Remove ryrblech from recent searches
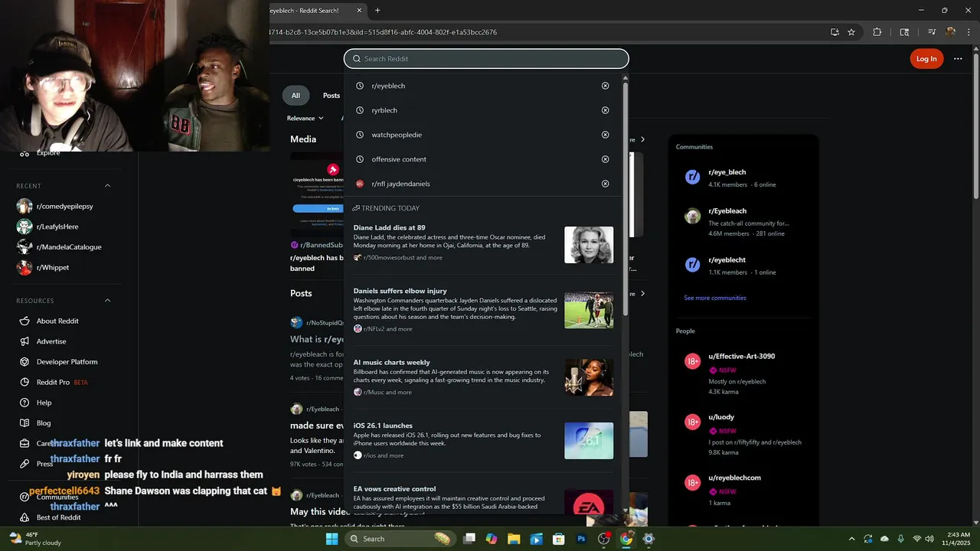 click(x=605, y=110)
